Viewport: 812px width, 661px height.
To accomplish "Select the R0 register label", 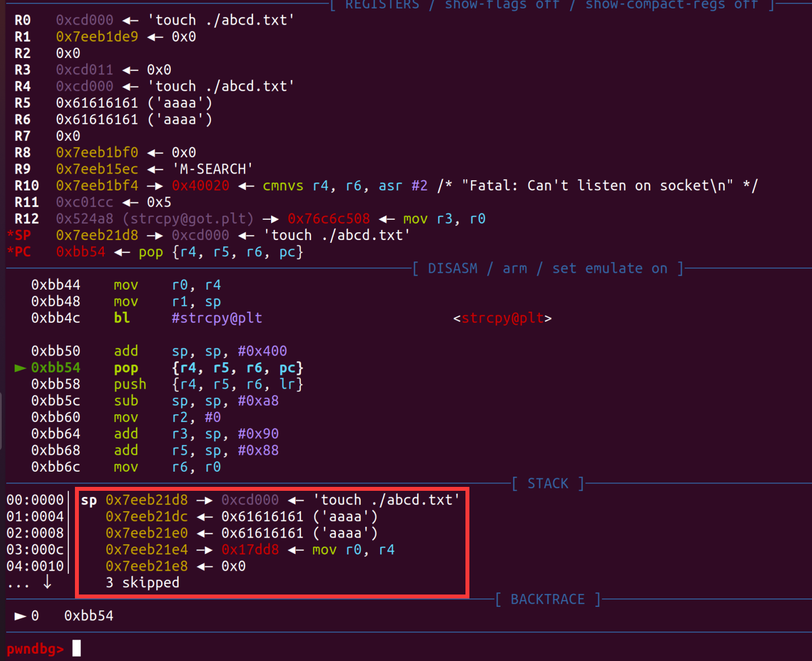I will (23, 20).
